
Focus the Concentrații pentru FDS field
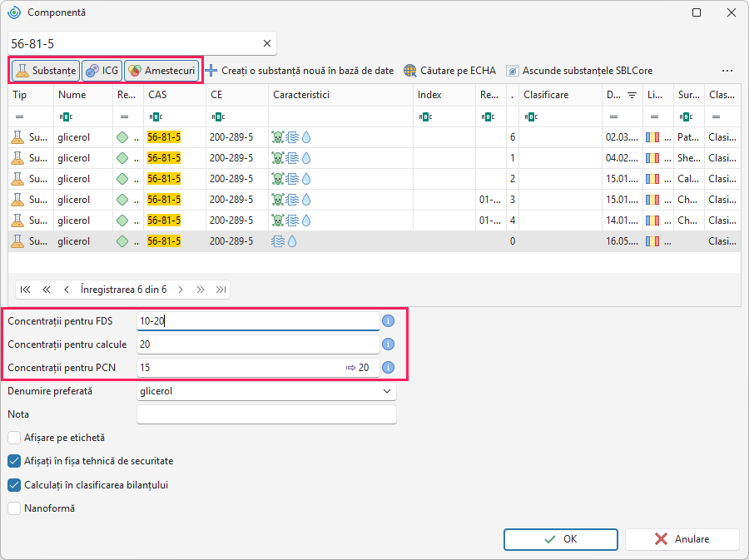click(x=258, y=321)
